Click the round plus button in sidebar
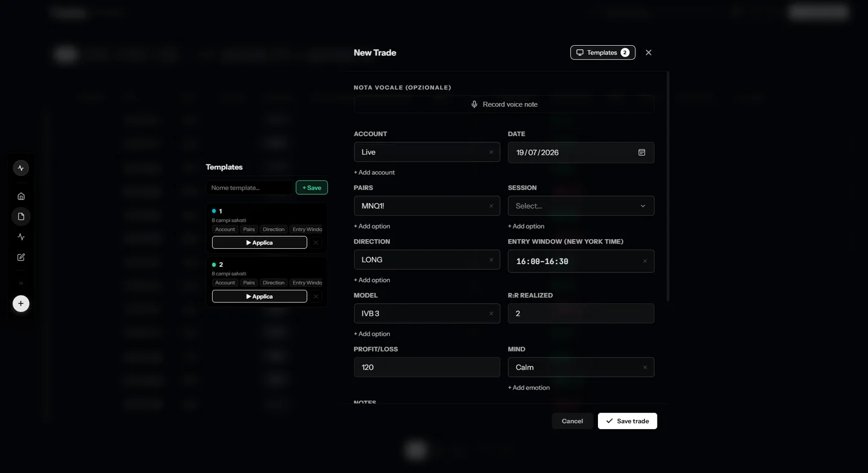This screenshot has height=473, width=868. tap(21, 304)
